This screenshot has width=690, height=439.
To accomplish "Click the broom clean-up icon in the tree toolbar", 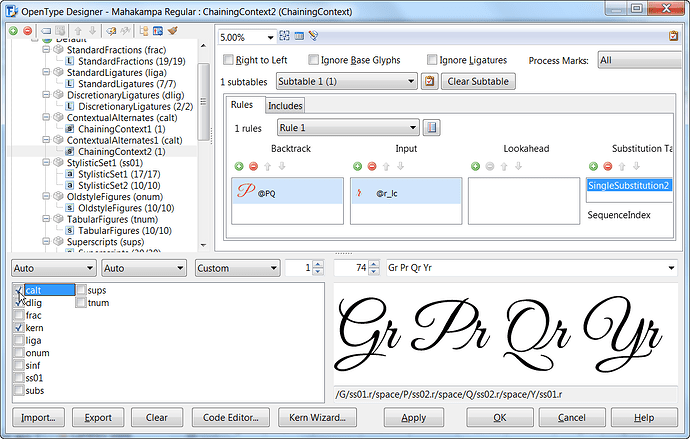I will (173, 31).
